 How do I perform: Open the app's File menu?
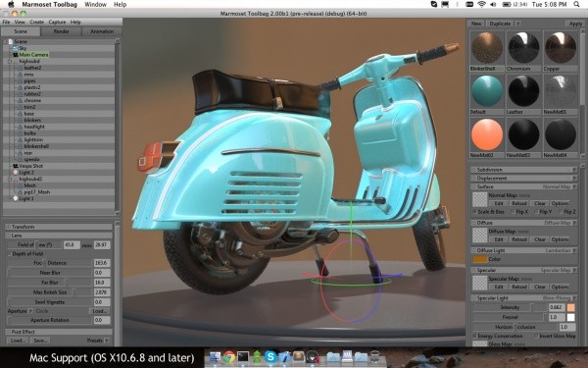(7, 23)
